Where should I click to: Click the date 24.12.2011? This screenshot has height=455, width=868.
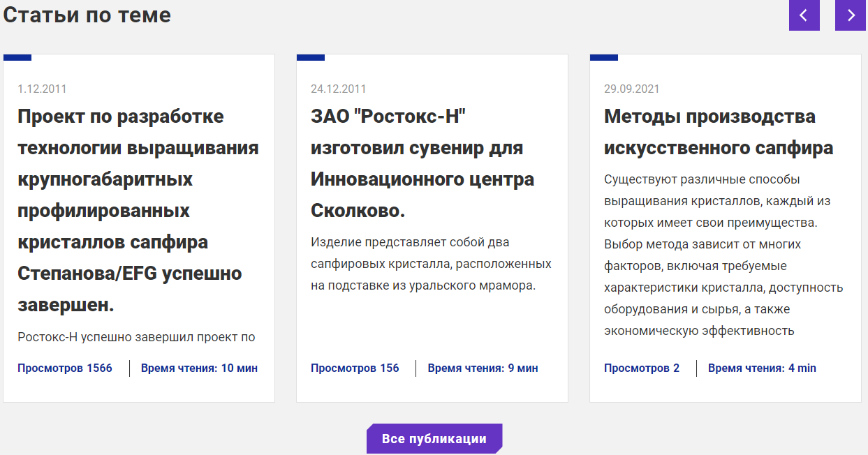338,89
